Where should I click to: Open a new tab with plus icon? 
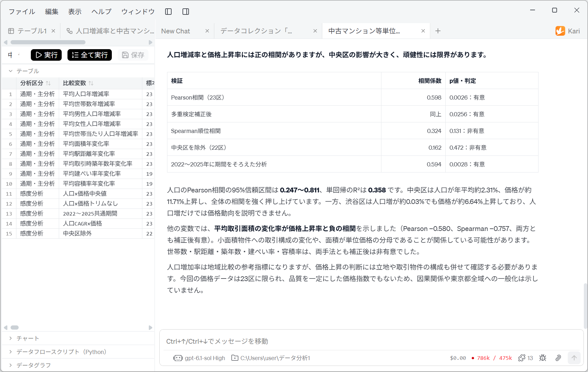[x=438, y=31]
